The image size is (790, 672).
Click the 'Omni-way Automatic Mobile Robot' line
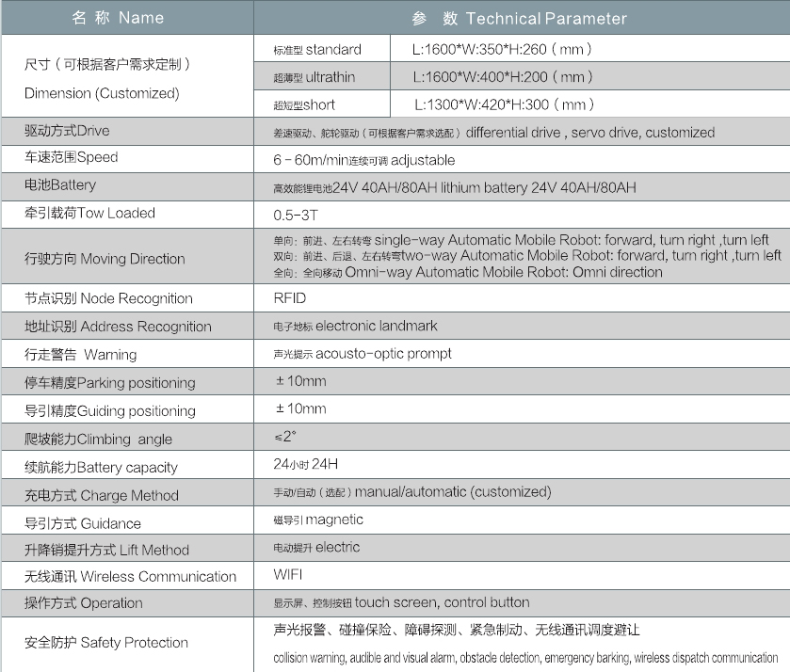468,272
